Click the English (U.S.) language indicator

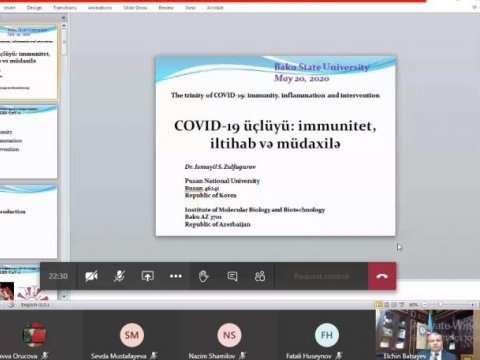coord(35,305)
